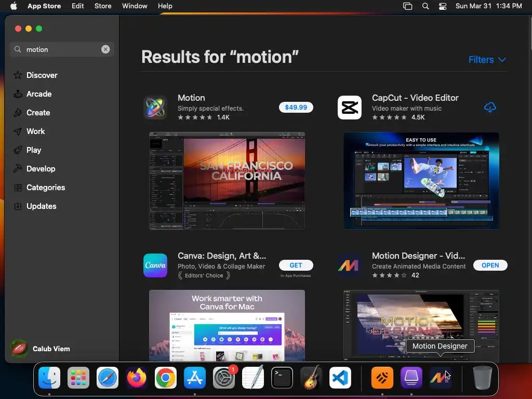The image size is (532, 399).
Task: Click App Store icon in Dock
Action: pyautogui.click(x=195, y=378)
